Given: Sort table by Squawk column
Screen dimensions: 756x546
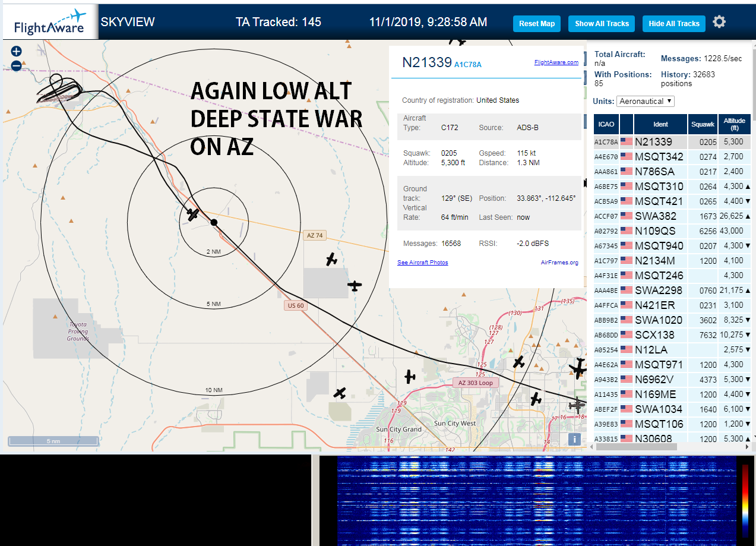Looking at the screenshot, I should click(703, 124).
